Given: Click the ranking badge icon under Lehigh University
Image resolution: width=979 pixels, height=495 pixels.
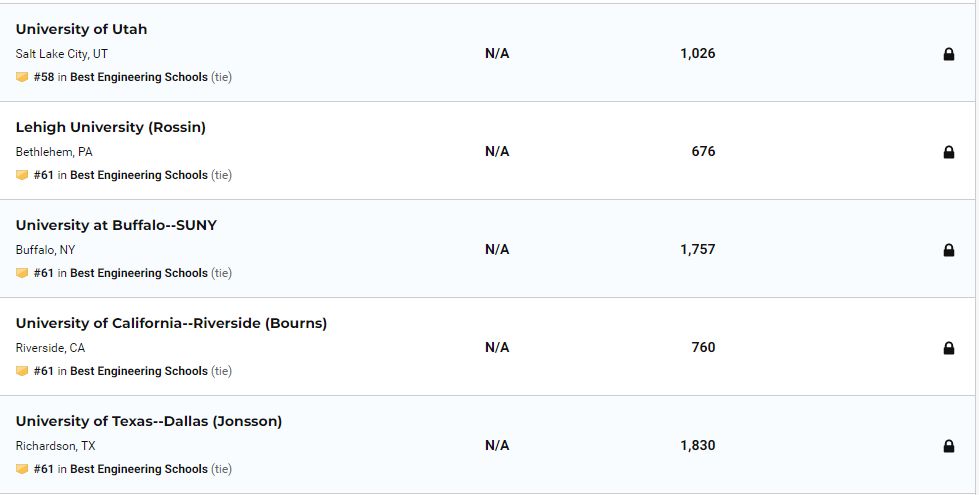Looking at the screenshot, I should click(x=22, y=175).
